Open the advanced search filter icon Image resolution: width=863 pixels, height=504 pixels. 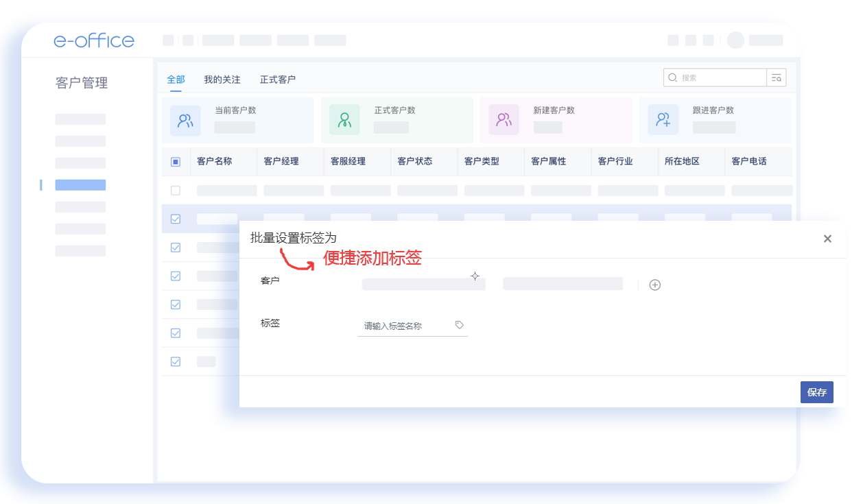(x=777, y=78)
